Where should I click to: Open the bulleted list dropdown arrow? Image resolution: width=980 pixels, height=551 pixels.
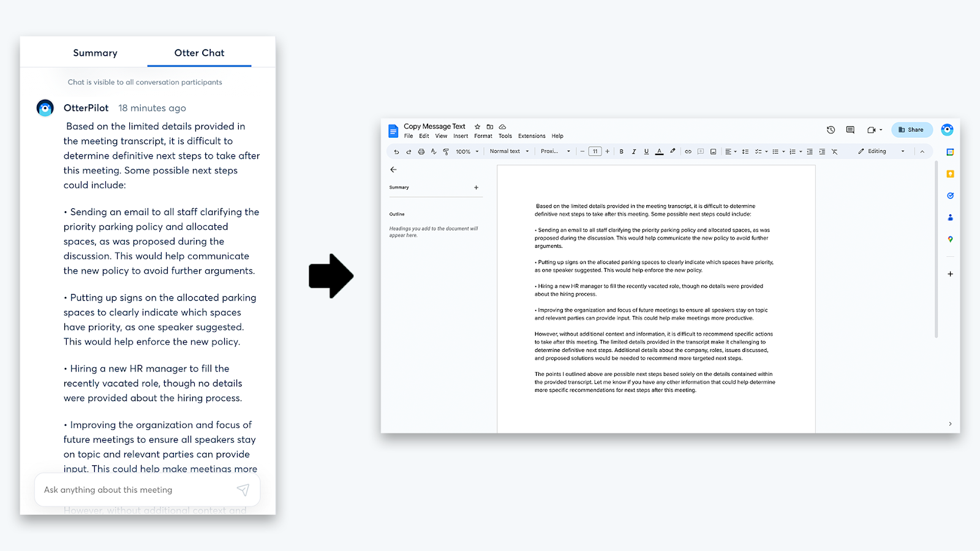783,151
